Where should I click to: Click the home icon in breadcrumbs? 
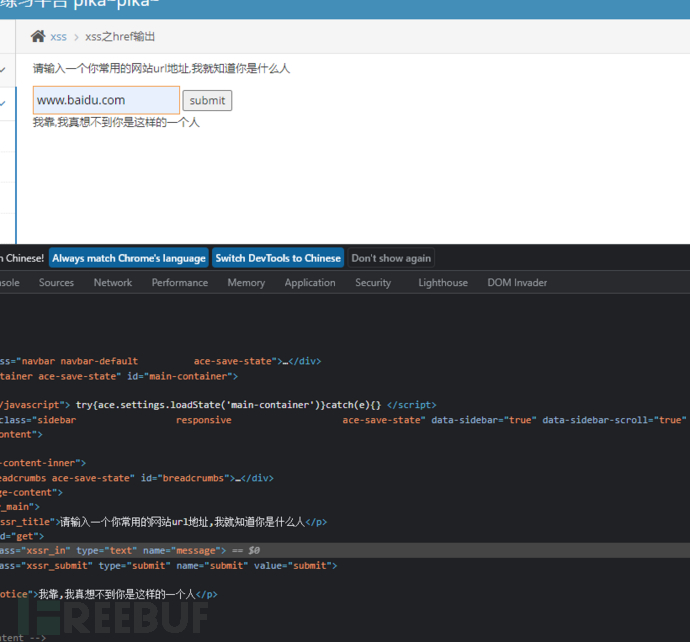[x=38, y=36]
